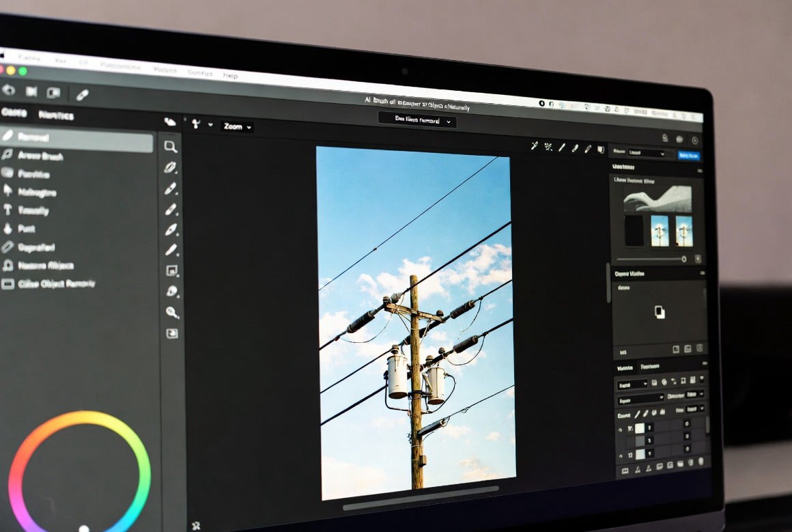Click the bandage healing icon in top toolbar

[82, 94]
